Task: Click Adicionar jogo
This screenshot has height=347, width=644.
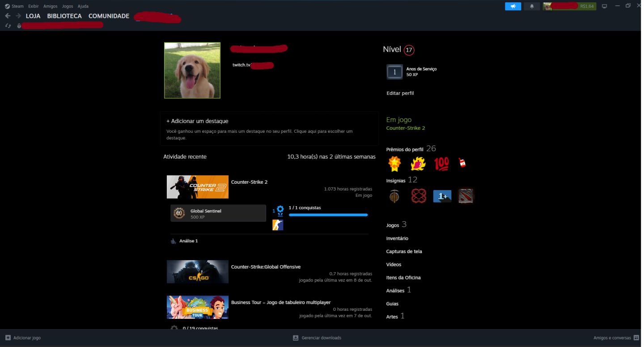Action: 23,338
